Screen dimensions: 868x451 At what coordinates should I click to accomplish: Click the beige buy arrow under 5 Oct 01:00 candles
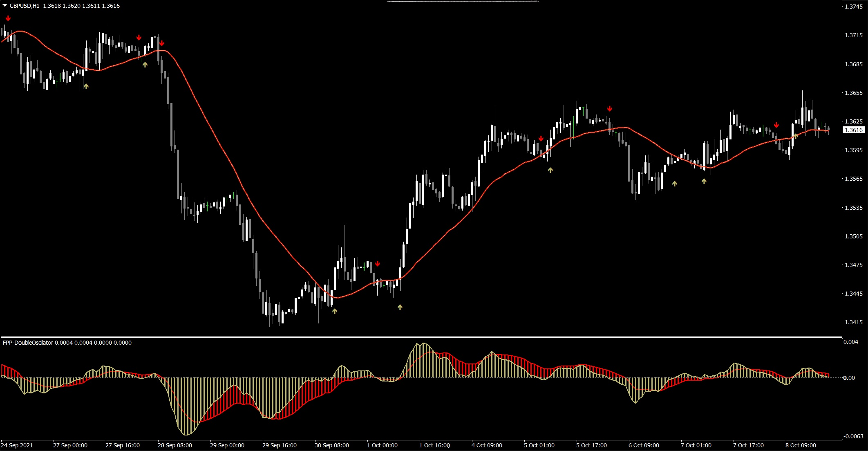coord(550,170)
